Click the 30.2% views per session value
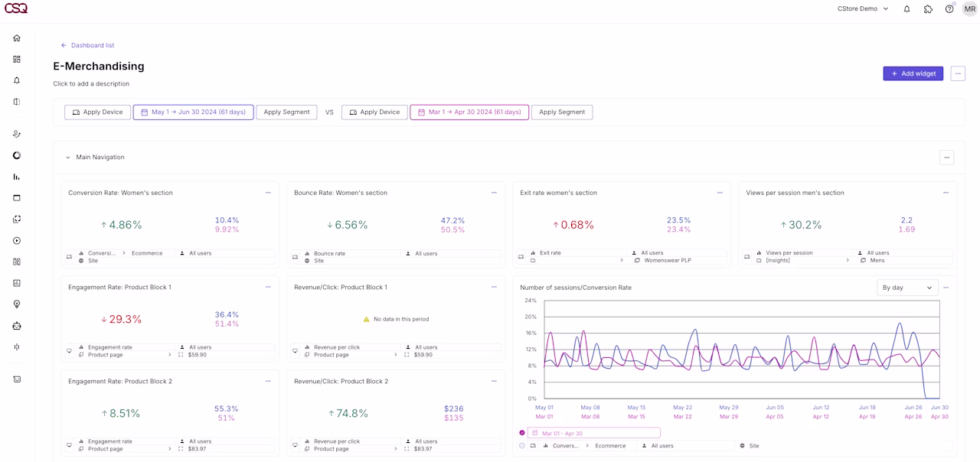 (x=806, y=225)
